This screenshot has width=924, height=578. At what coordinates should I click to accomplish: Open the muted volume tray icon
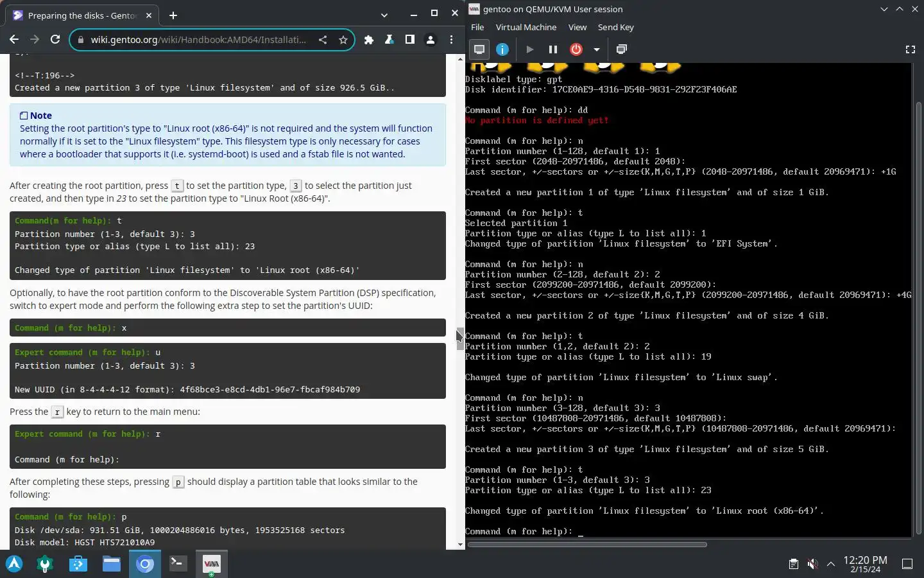click(812, 564)
